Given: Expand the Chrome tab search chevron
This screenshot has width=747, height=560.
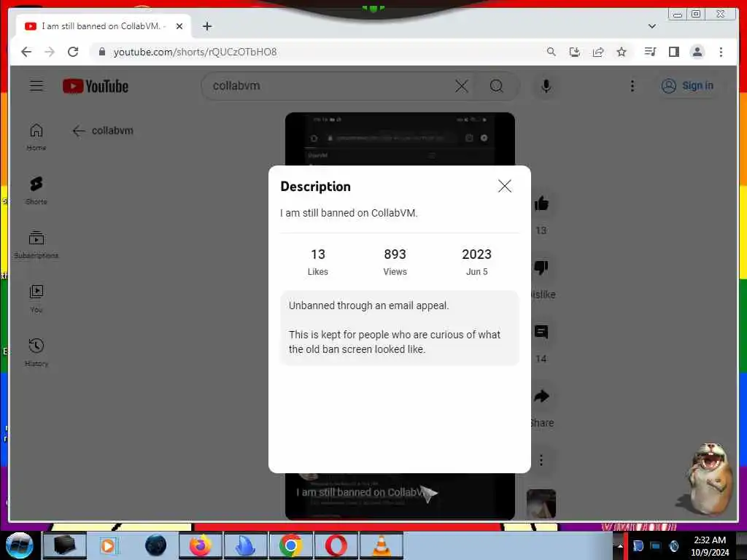Looking at the screenshot, I should click(x=652, y=26).
